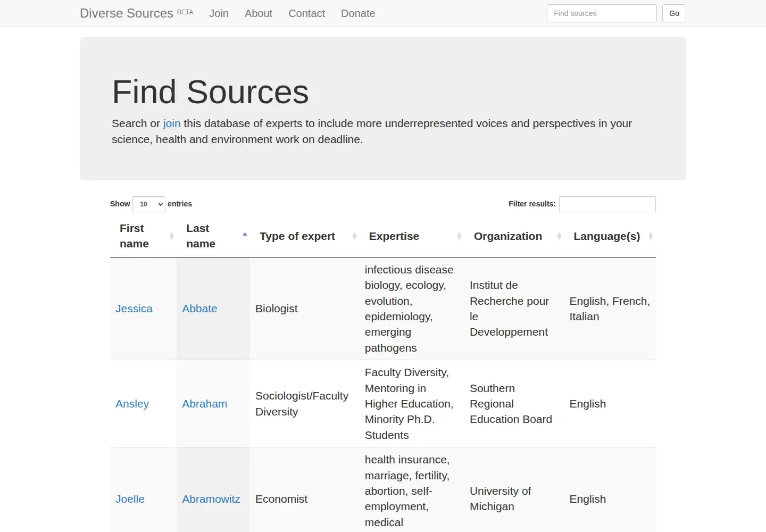Select 'Institut de Recherche pour le Developpement' cell

coord(514,309)
